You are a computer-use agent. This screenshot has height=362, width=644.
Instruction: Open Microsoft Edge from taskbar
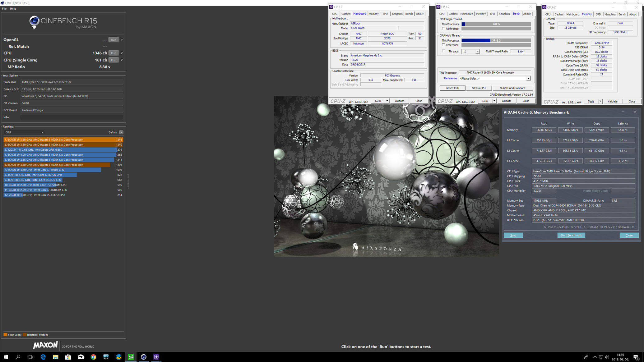click(43, 357)
